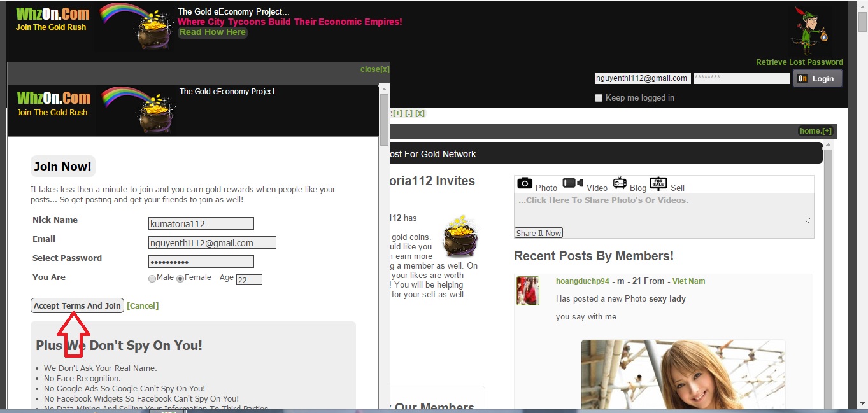Click the Share It Now button
Image resolution: width=868 pixels, height=413 pixels.
(539, 233)
